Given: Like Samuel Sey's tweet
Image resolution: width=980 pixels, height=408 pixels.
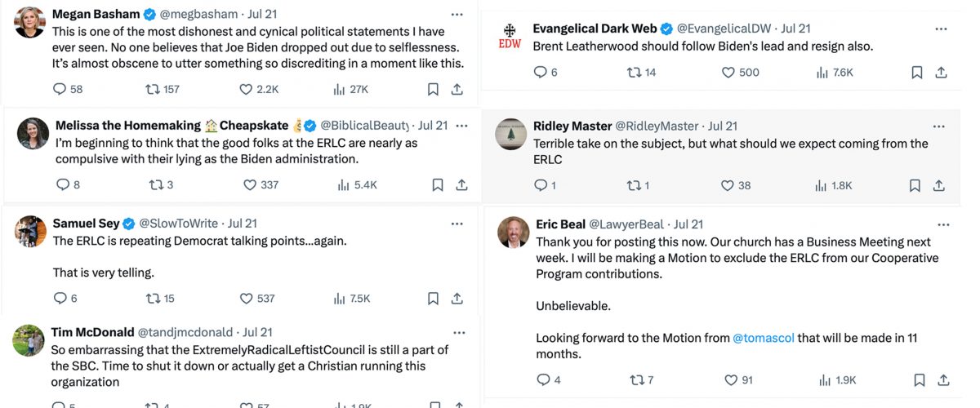Looking at the screenshot, I should click(247, 299).
